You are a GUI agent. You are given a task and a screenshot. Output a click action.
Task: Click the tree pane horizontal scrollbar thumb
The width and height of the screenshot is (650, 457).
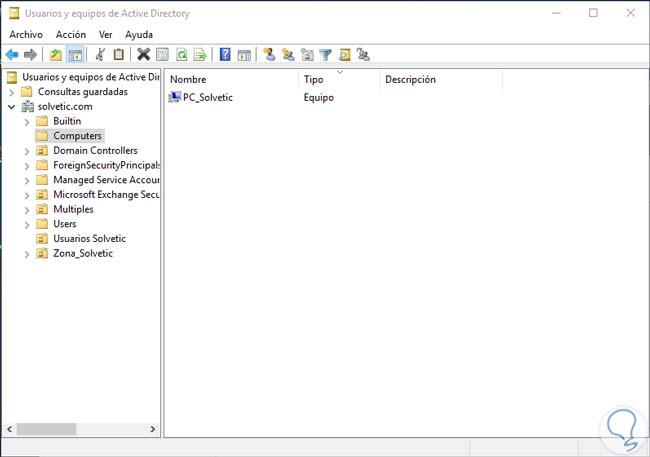46,429
